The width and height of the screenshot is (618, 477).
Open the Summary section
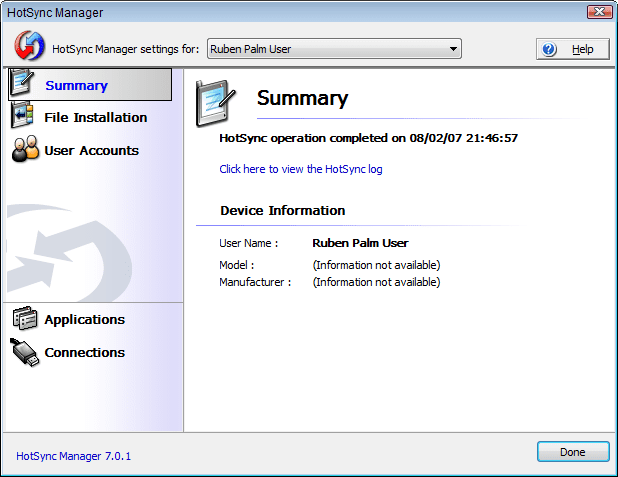click(90, 85)
